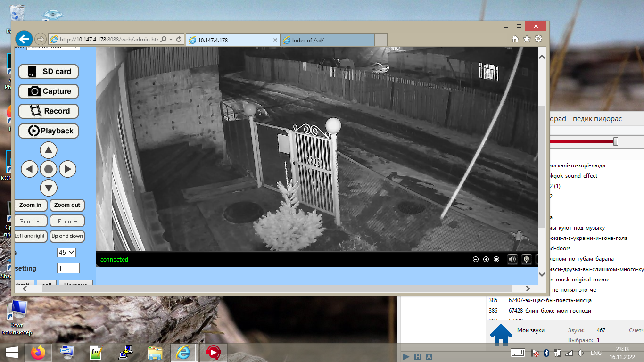Capture a snapshot from the camera

tap(49, 91)
